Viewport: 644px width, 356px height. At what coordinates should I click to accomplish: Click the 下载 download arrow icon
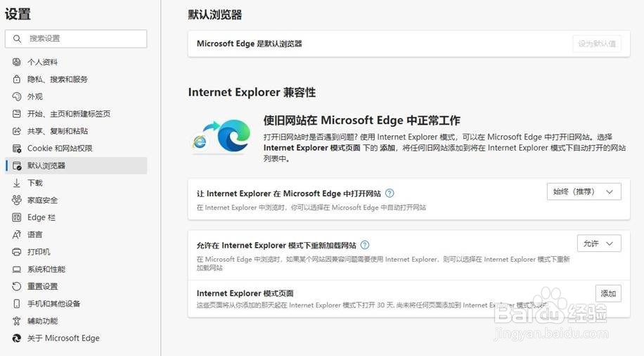(16, 183)
